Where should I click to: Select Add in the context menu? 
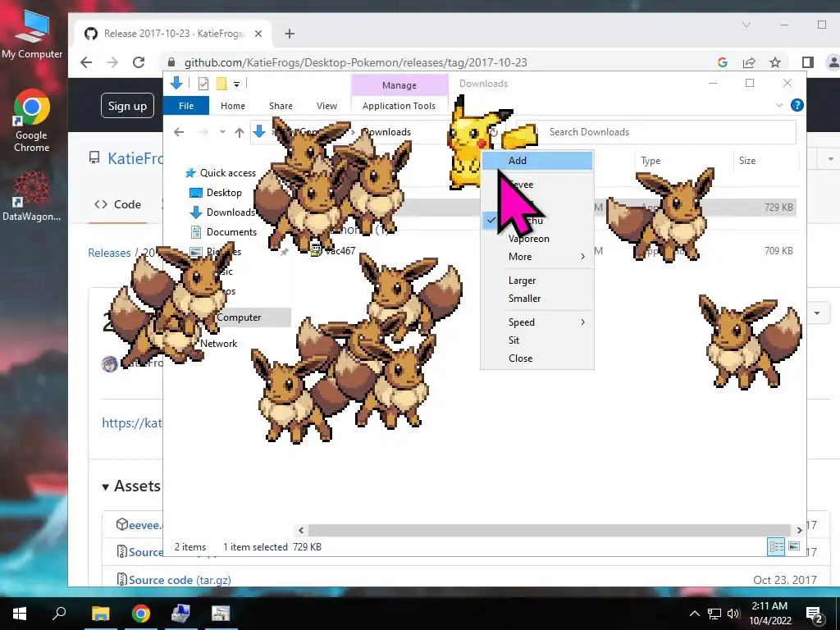536,160
